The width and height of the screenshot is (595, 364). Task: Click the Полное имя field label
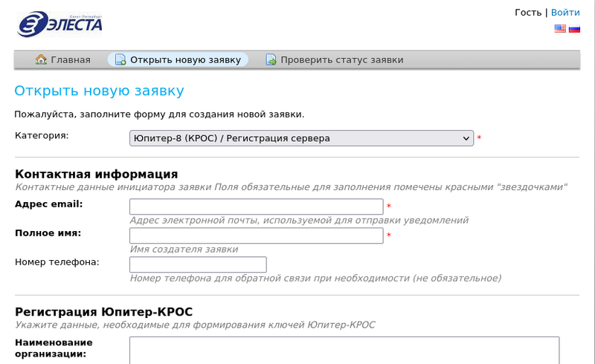pyautogui.click(x=48, y=233)
